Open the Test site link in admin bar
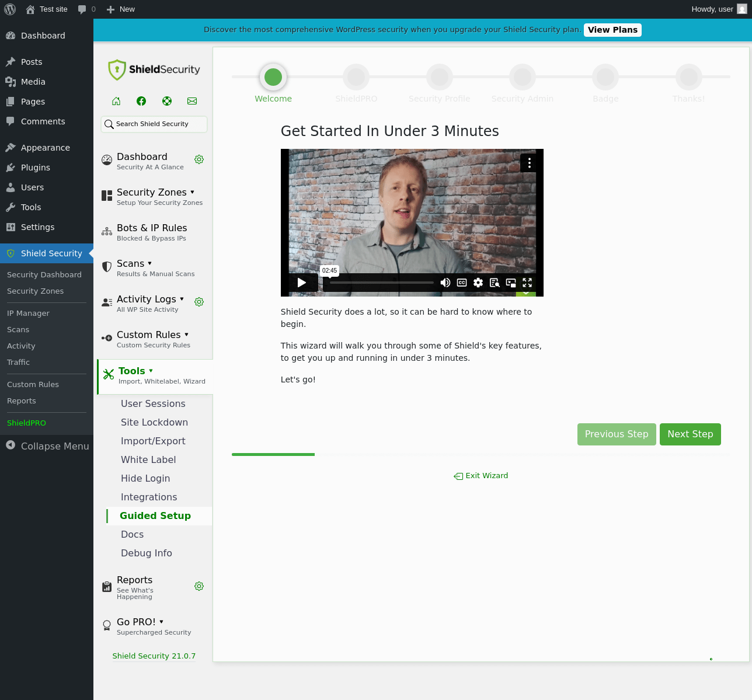The width and height of the screenshot is (752, 700). (47, 9)
